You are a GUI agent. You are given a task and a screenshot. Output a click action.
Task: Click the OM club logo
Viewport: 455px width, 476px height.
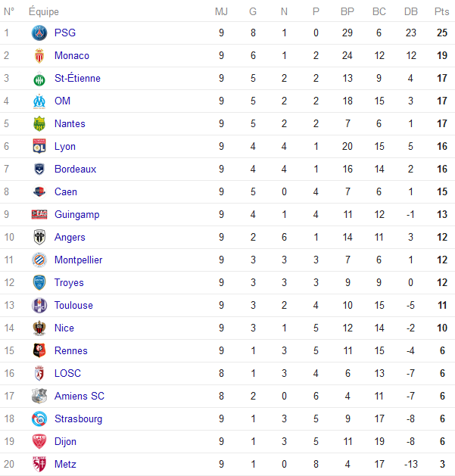click(x=39, y=101)
